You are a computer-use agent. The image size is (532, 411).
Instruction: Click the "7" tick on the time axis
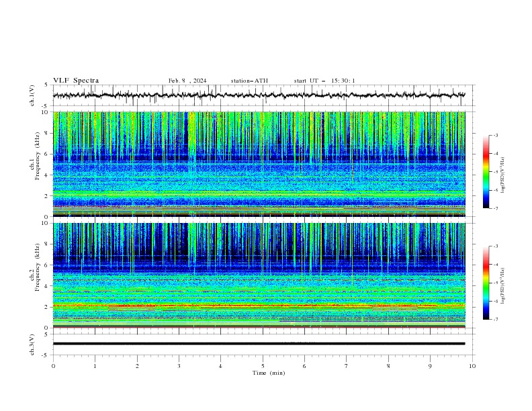[347, 366]
